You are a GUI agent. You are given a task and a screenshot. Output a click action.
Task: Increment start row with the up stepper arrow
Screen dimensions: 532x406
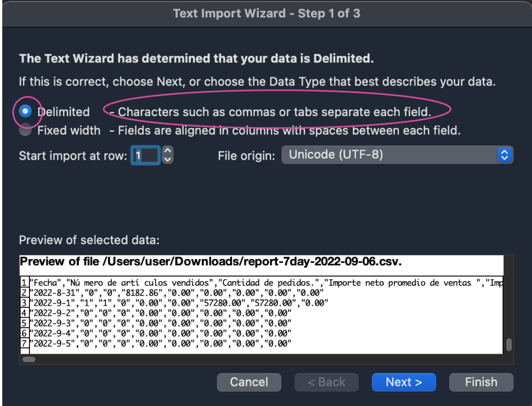pyautogui.click(x=168, y=151)
